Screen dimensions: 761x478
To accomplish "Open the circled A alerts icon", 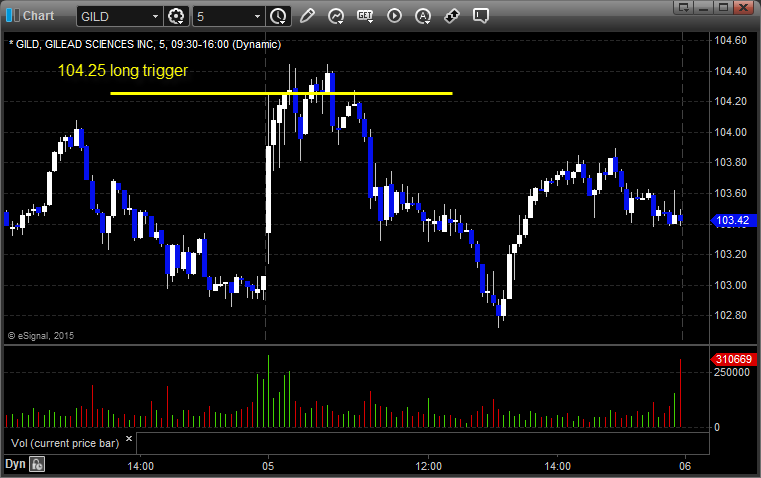I will [x=423, y=16].
